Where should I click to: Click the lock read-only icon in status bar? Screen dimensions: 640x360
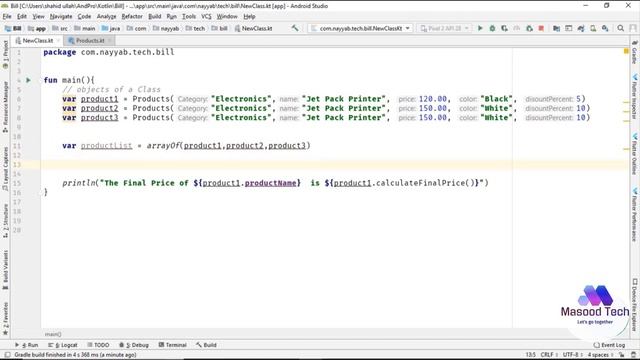coord(622,355)
